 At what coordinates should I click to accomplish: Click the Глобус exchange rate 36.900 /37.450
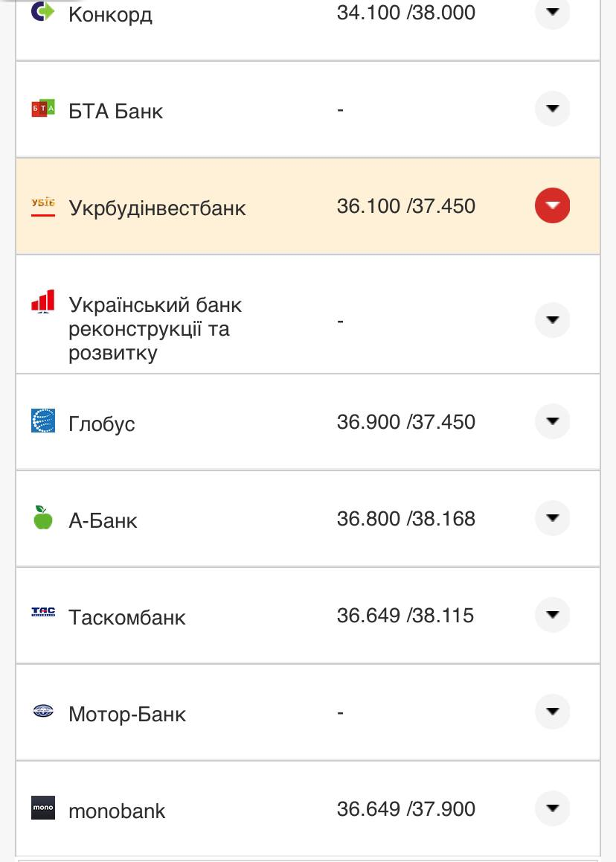405,422
